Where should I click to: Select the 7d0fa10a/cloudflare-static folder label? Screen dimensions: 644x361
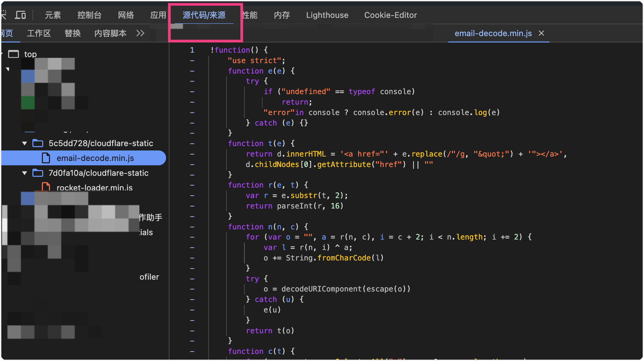pyautogui.click(x=99, y=173)
